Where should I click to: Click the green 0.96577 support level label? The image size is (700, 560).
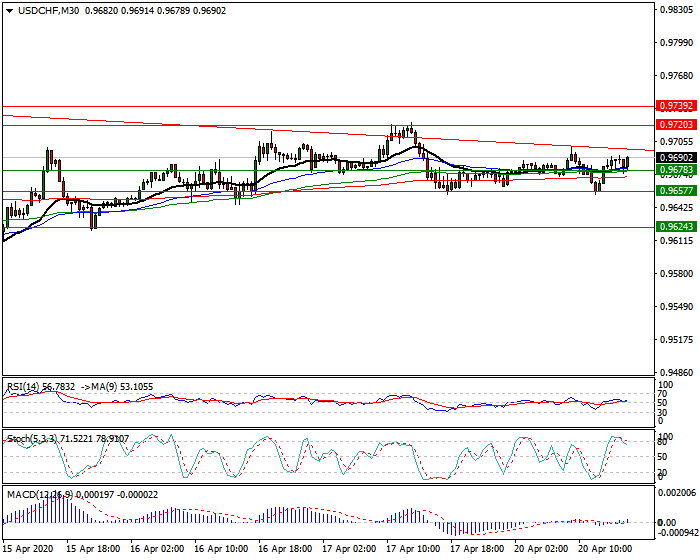coord(676,191)
